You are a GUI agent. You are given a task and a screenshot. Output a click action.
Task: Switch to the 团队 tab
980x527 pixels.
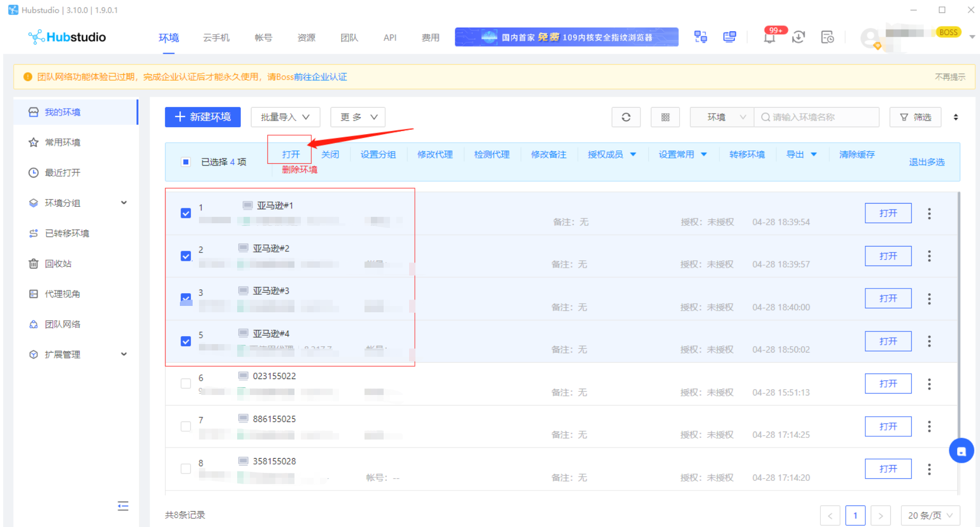pos(350,38)
